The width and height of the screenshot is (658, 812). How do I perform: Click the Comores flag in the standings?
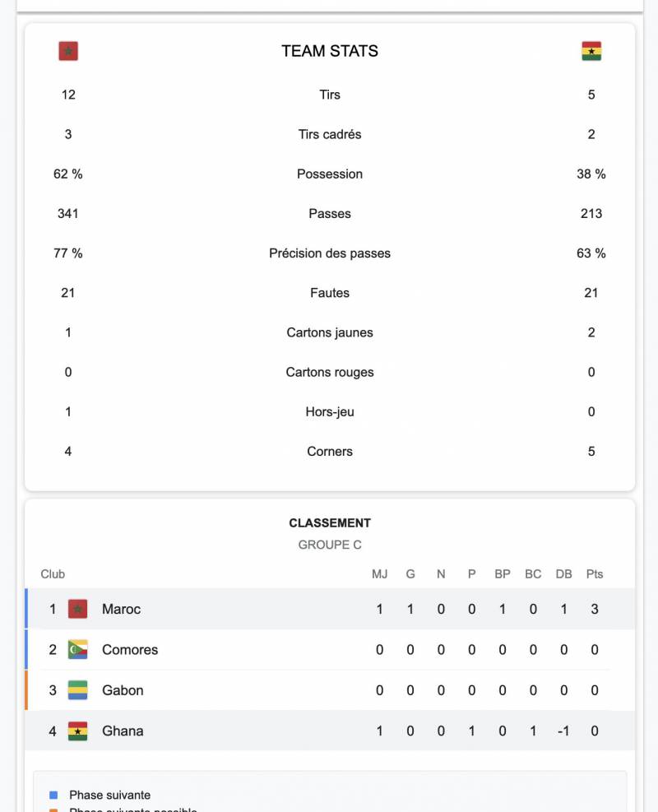pyautogui.click(x=77, y=649)
